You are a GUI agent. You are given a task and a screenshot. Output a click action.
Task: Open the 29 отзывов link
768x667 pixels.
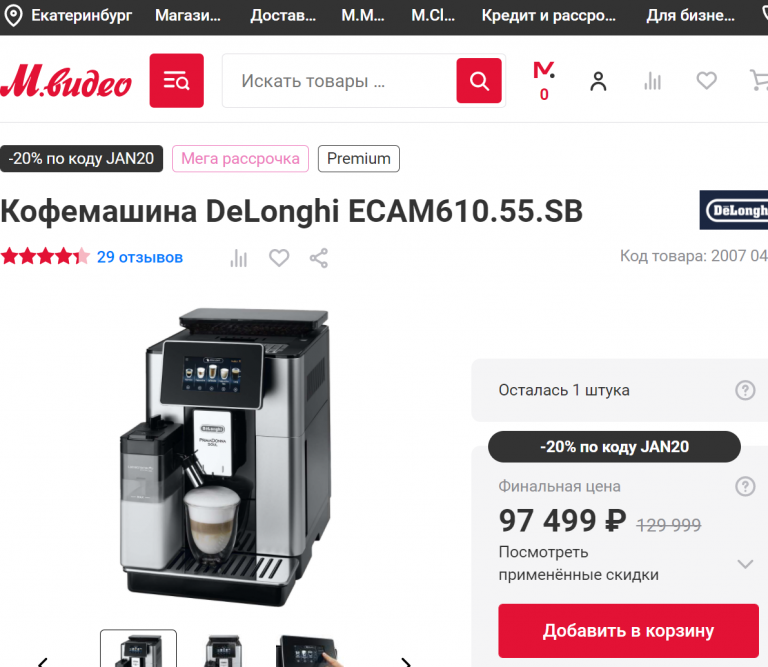pyautogui.click(x=140, y=257)
